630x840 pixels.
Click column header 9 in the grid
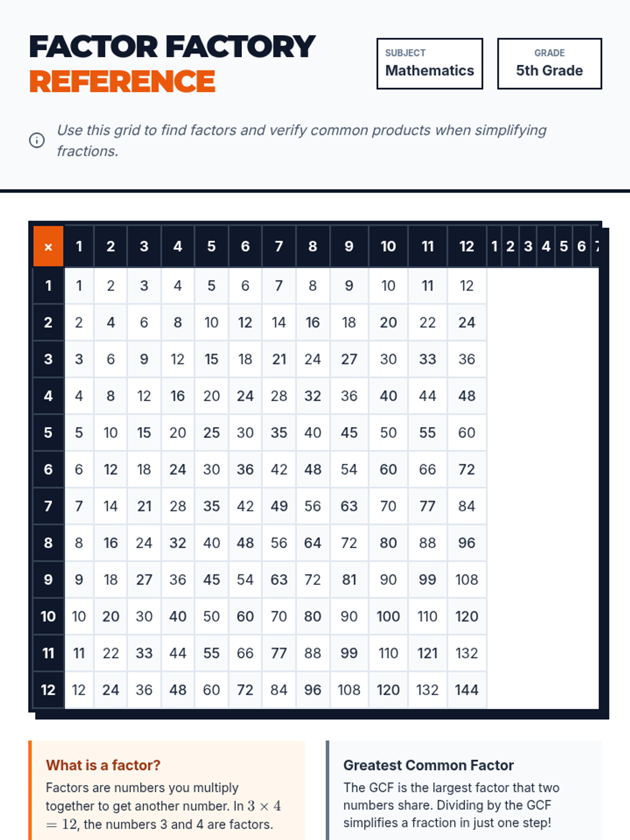(x=349, y=246)
